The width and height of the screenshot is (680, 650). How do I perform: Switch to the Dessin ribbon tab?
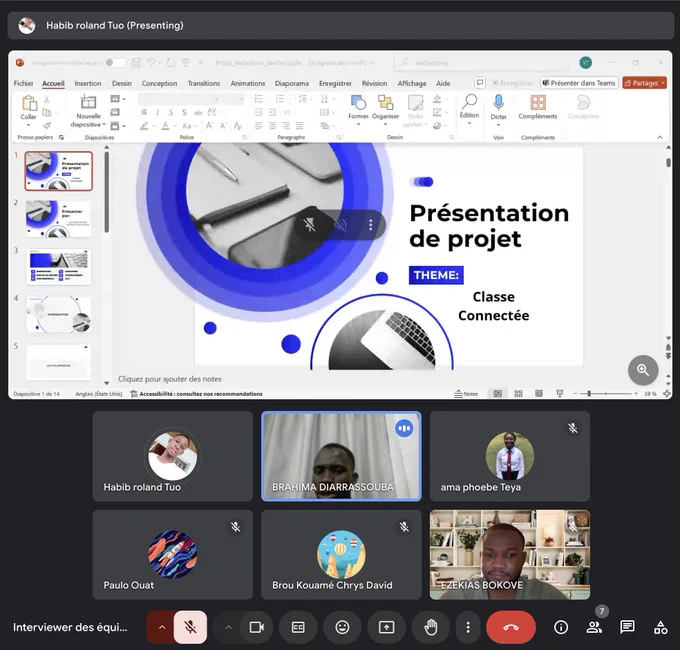122,83
